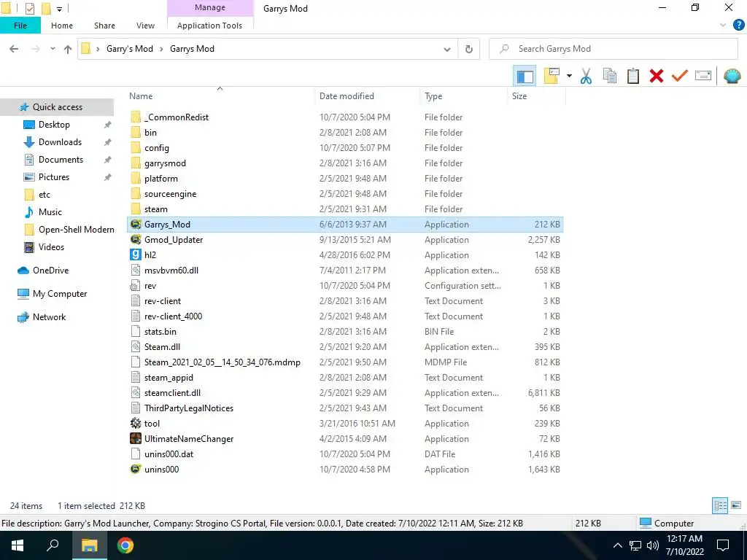
Task: Select the Gmod_Updater application icon
Action: (136, 239)
